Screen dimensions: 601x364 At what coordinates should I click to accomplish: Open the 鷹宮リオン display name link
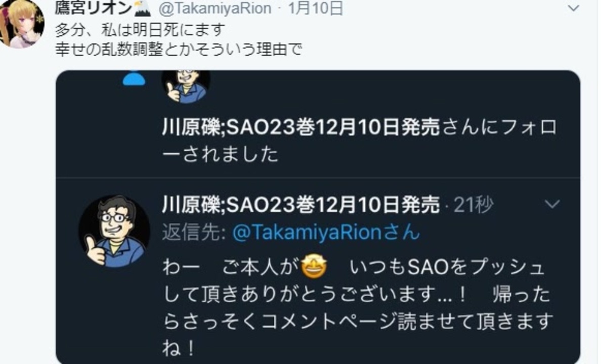(94, 8)
